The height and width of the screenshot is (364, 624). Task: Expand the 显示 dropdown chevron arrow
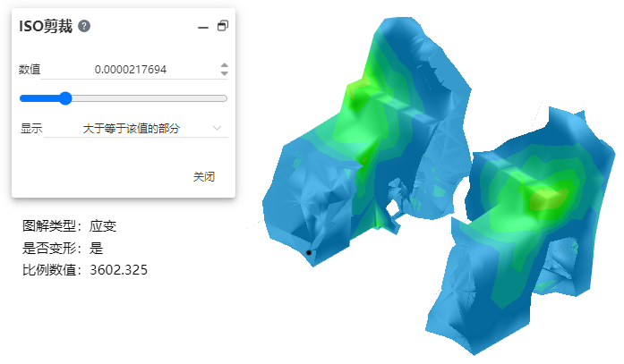[217, 128]
